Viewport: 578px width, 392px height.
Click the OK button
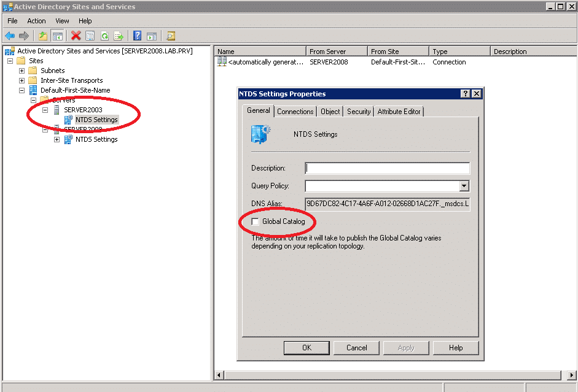tap(307, 348)
